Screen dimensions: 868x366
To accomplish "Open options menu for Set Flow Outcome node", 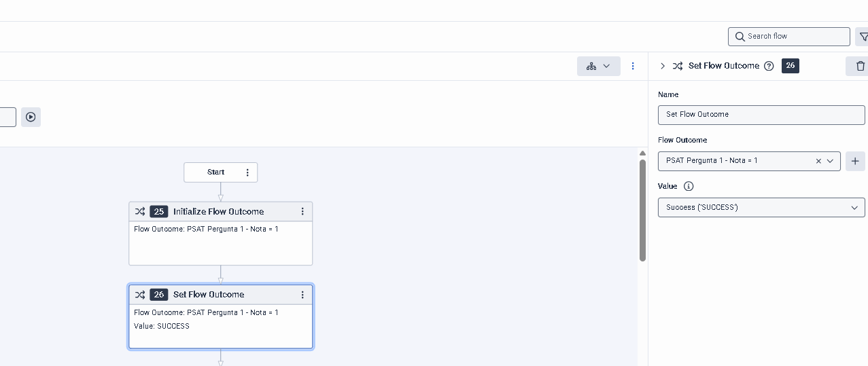I will (302, 295).
